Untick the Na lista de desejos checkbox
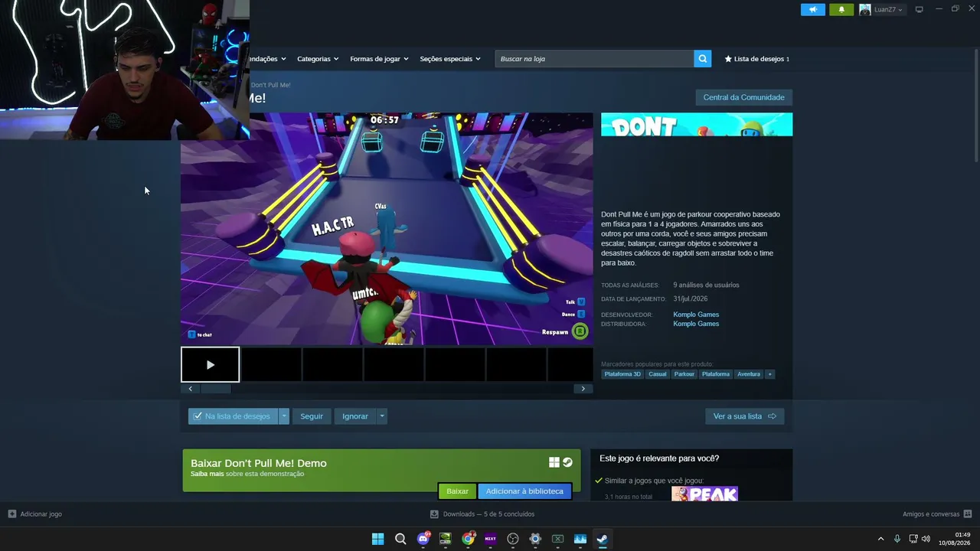980x551 pixels. pos(198,416)
